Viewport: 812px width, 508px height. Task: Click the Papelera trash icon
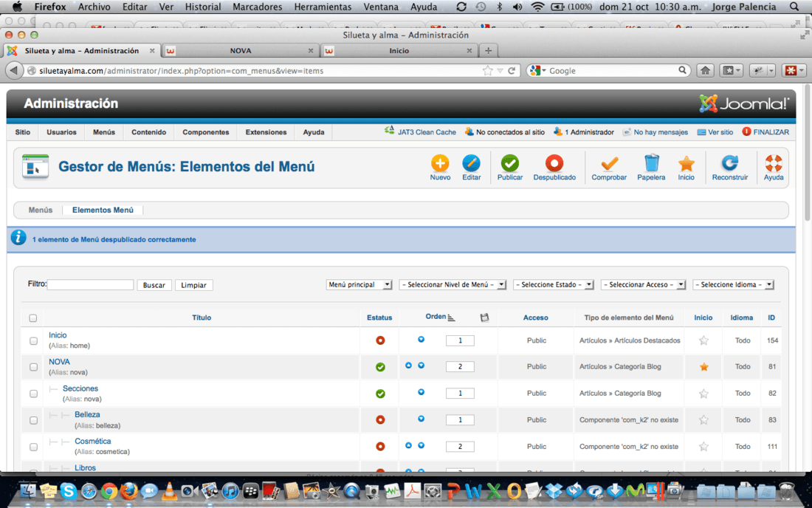(652, 164)
